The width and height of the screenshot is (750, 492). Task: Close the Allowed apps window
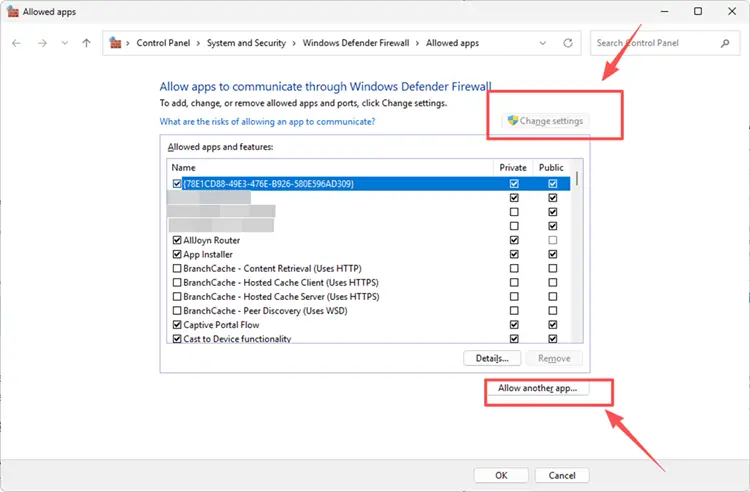click(x=732, y=11)
